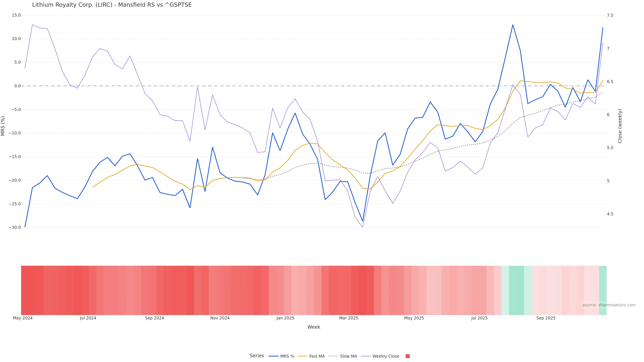Click the red square legend swatch

tap(408, 356)
